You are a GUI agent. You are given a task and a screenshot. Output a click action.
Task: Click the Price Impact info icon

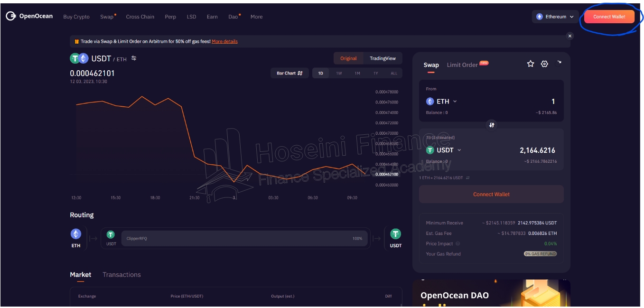pyautogui.click(x=458, y=243)
